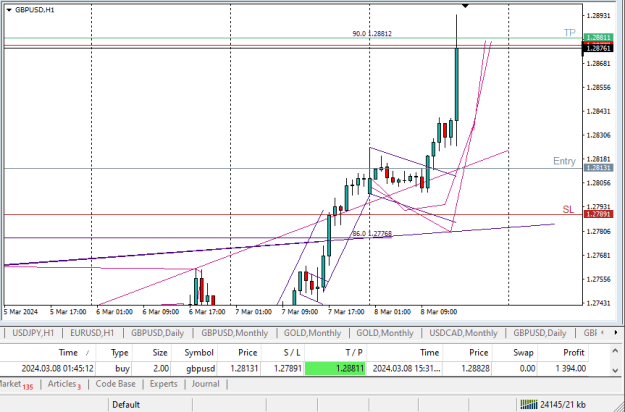
Task: Click the grey 1.28131 entry price tag
Action: pos(598,168)
